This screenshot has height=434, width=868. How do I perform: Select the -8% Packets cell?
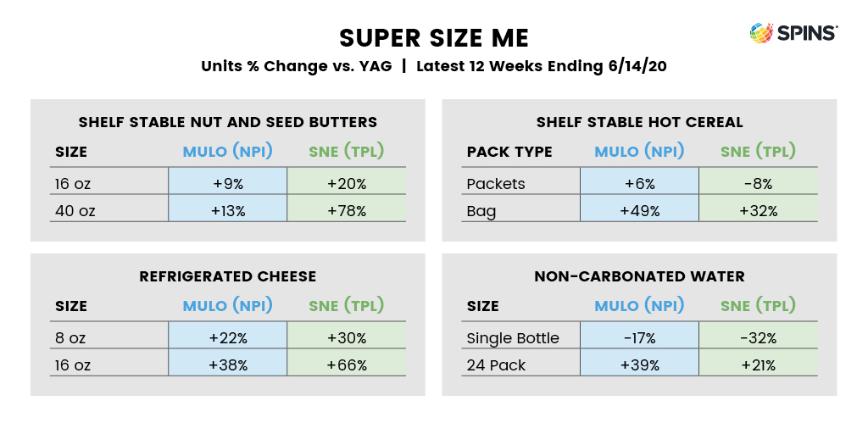coord(758,183)
